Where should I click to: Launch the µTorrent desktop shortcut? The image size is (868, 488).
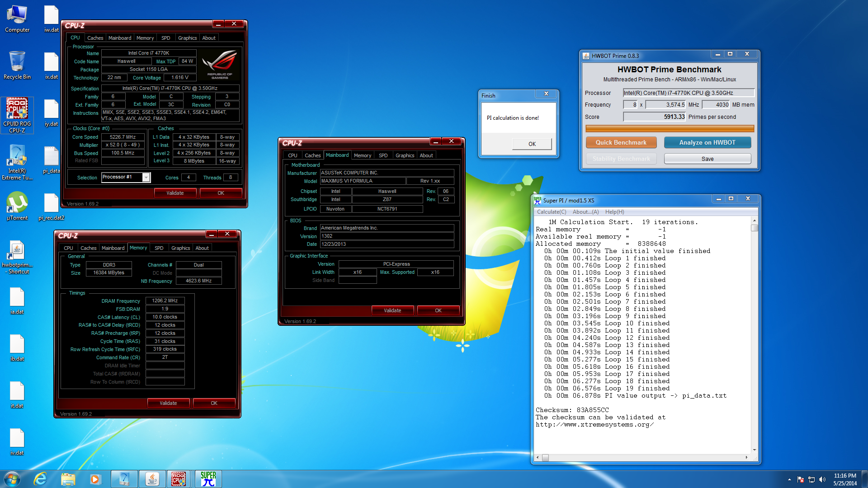[17, 206]
